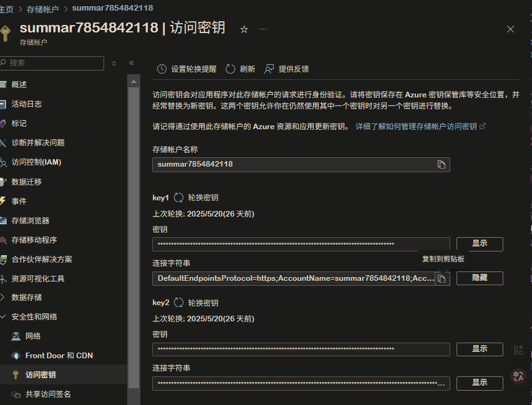Copy the storage account name using copy icon
Viewport: 532px width, 405px height.
[x=442, y=165]
